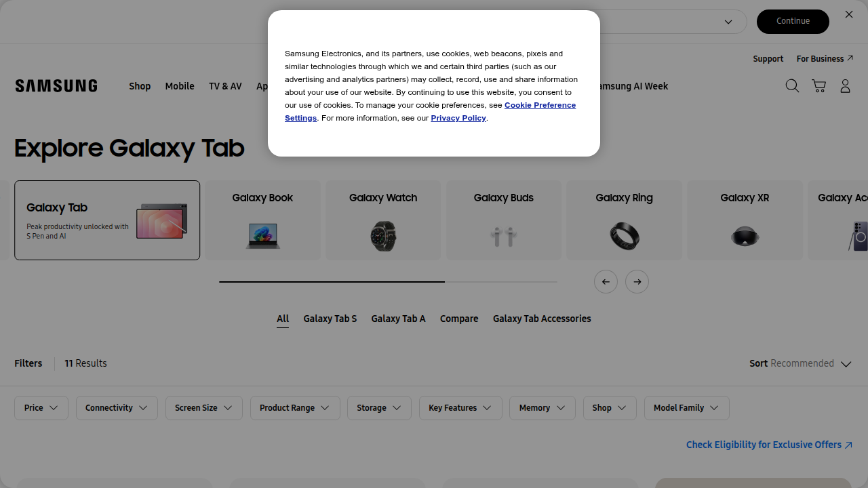
Task: Click Check Eligibility for Exclusive Offers
Action: point(769,445)
